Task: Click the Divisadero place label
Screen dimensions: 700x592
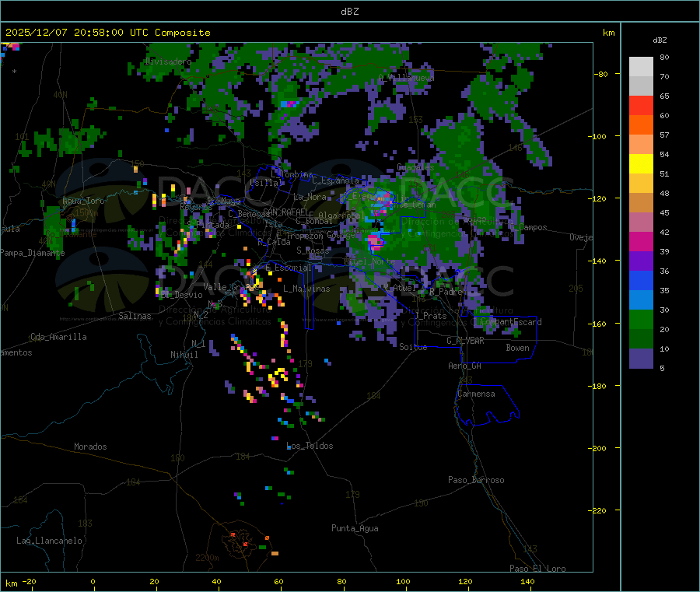Action: coord(168,61)
